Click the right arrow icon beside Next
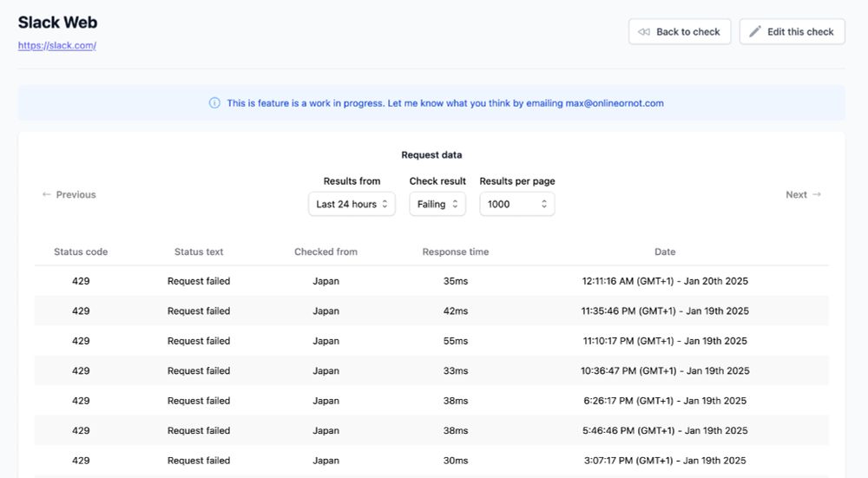Image resolution: width=868 pixels, height=478 pixels. click(817, 195)
